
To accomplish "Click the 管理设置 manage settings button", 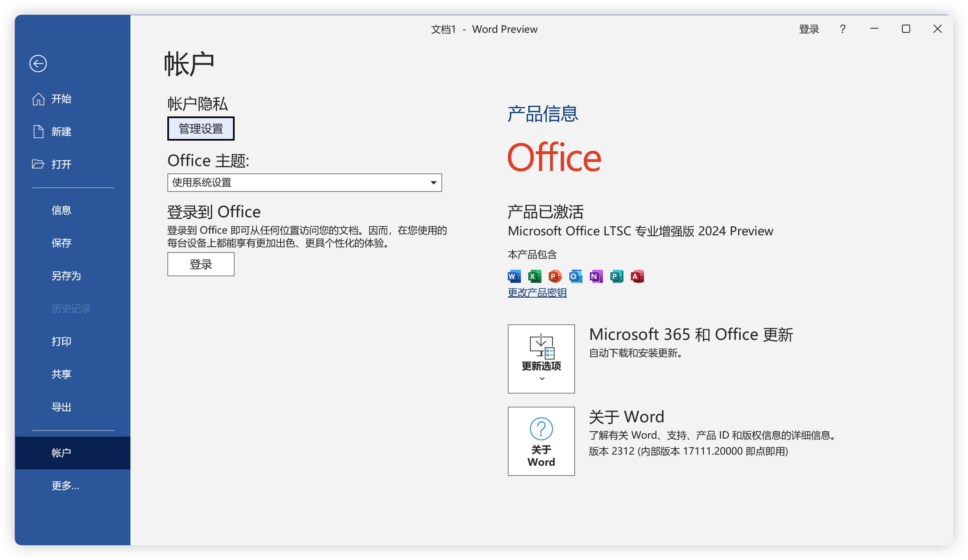I will point(201,129).
